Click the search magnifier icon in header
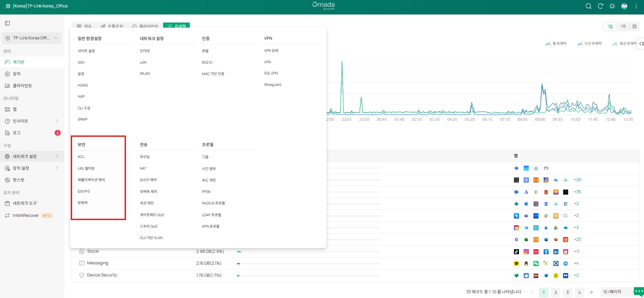Screen dimensions: 644x298 pos(588,6)
